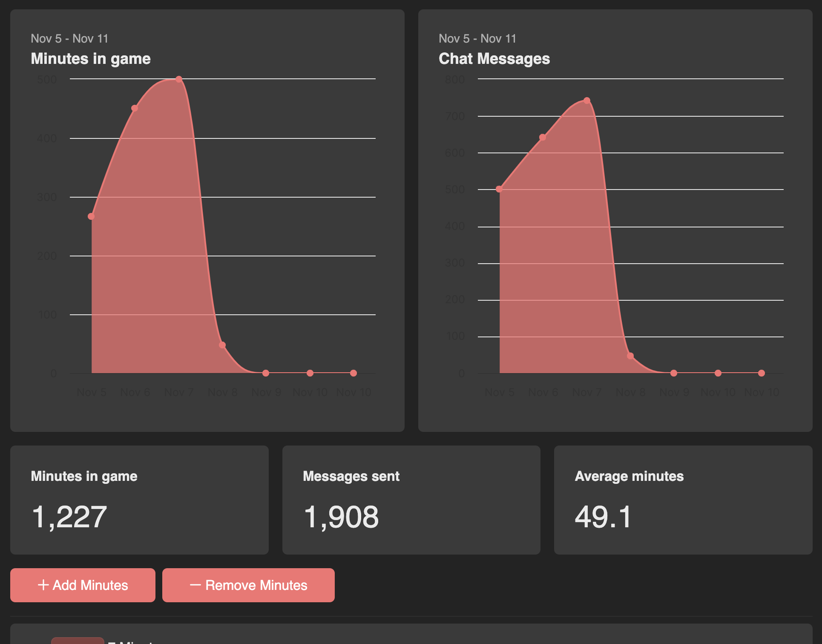
Task: Click the Nov 7 peak on Chat Messages chart
Action: [x=587, y=101]
